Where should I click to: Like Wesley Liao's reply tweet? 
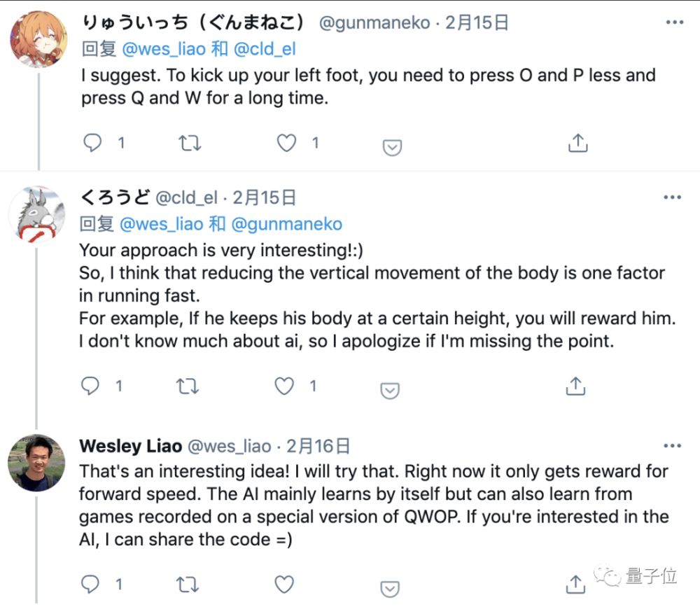pyautogui.click(x=284, y=584)
